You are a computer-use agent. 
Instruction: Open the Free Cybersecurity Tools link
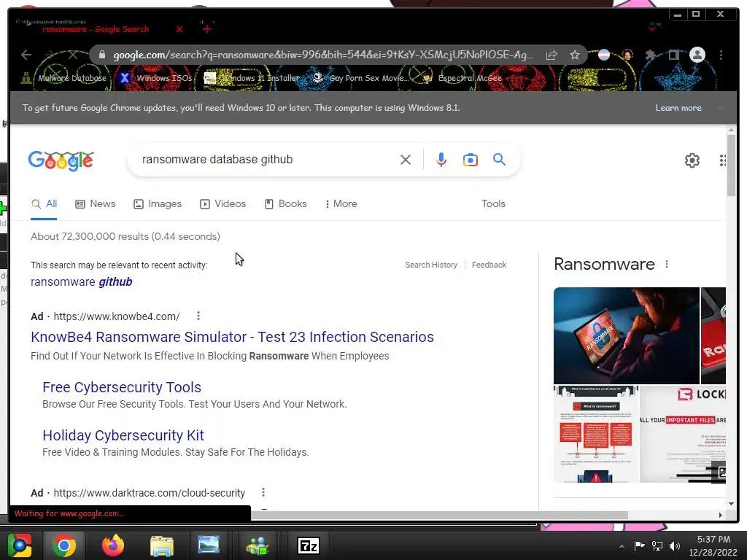click(122, 387)
